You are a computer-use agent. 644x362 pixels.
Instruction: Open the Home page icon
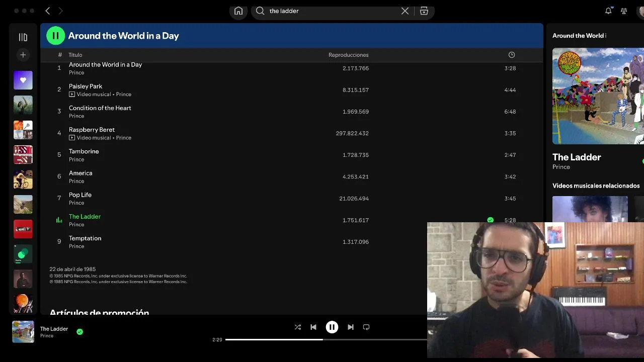tap(238, 11)
